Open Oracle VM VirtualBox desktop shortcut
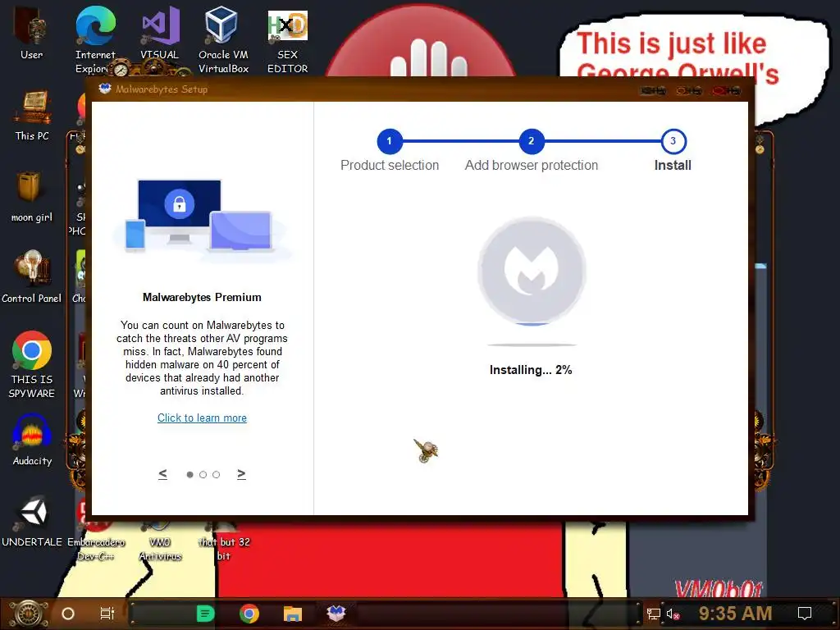Image resolution: width=840 pixels, height=630 pixels. coord(223,39)
